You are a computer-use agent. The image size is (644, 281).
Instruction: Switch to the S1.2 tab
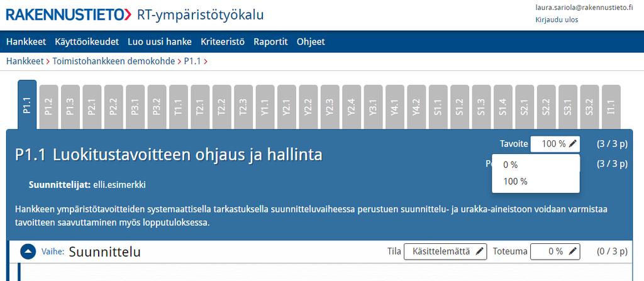click(460, 107)
